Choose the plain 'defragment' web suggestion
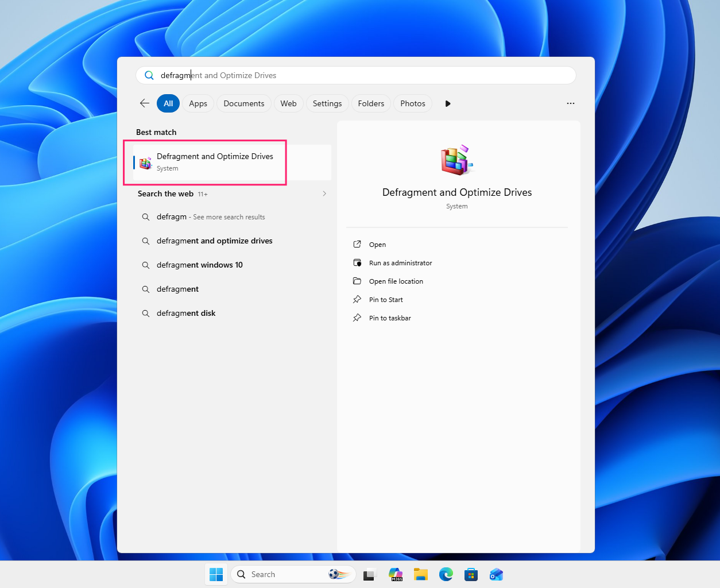 [x=232, y=289]
